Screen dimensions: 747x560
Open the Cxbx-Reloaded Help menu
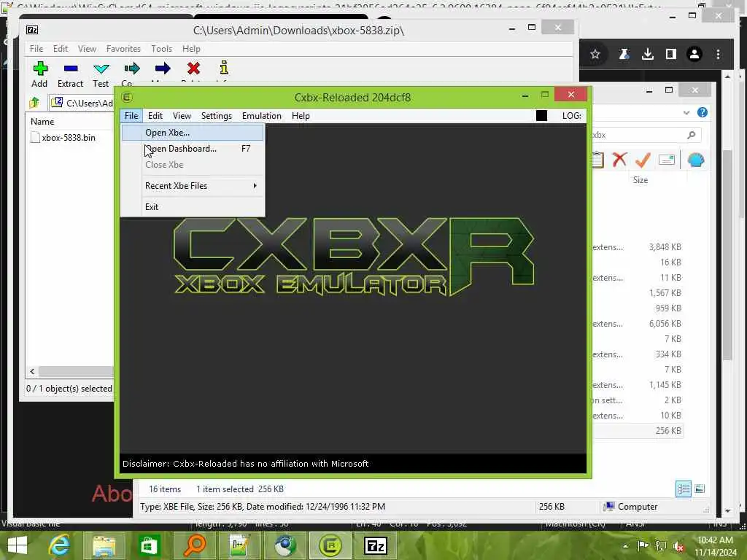coord(301,116)
